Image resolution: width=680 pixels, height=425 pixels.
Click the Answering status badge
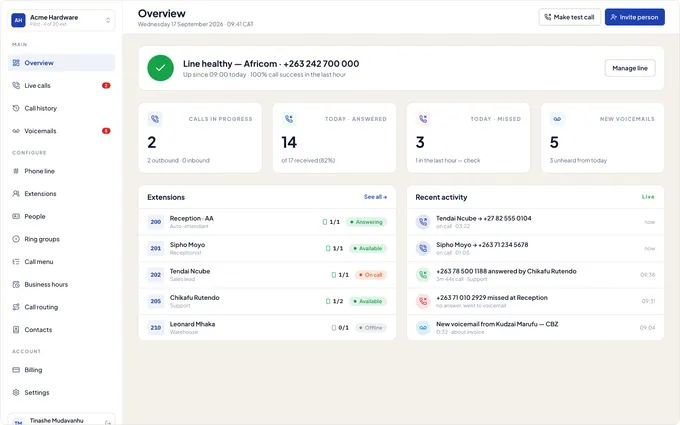(366, 222)
